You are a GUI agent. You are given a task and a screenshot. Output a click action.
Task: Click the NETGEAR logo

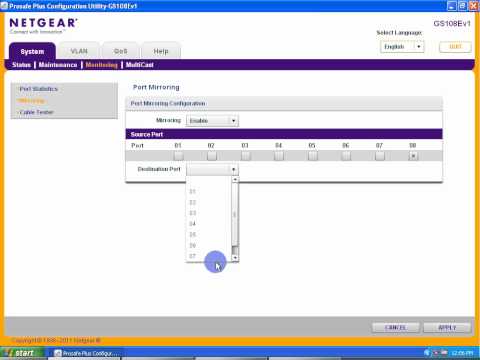[x=43, y=23]
